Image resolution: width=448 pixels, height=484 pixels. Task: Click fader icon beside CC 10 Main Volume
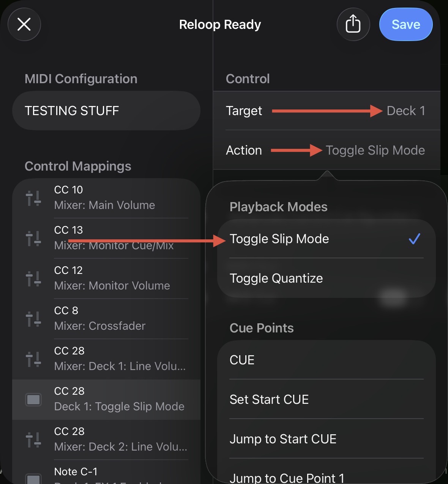[x=33, y=198]
